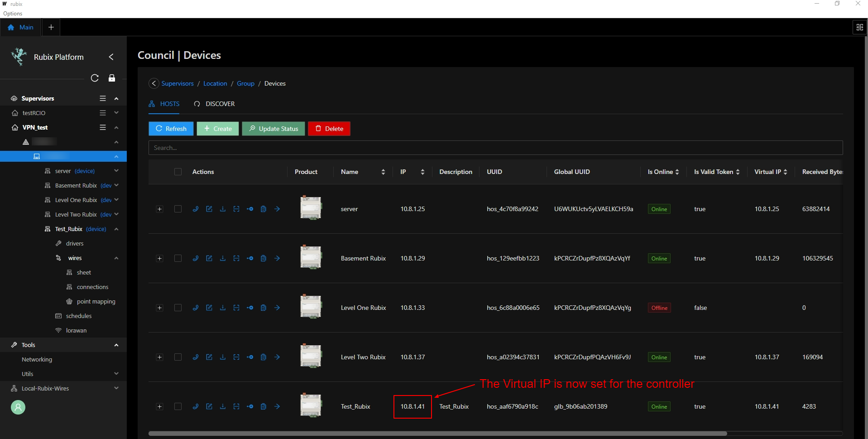
Task: Sort by the Is Online column
Action: point(677,172)
